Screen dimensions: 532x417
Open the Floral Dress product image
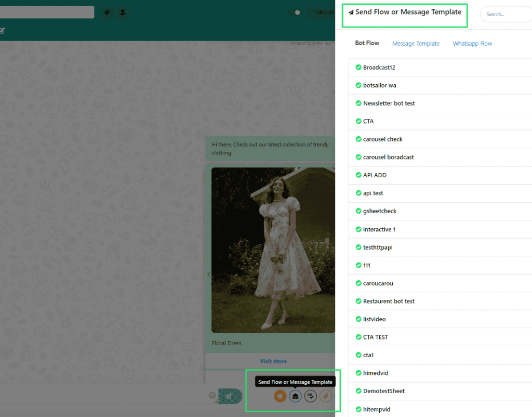click(273, 250)
